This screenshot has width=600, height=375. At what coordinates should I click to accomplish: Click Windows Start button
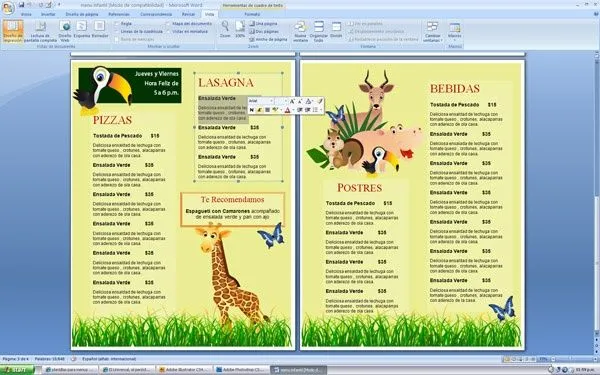click(x=17, y=370)
